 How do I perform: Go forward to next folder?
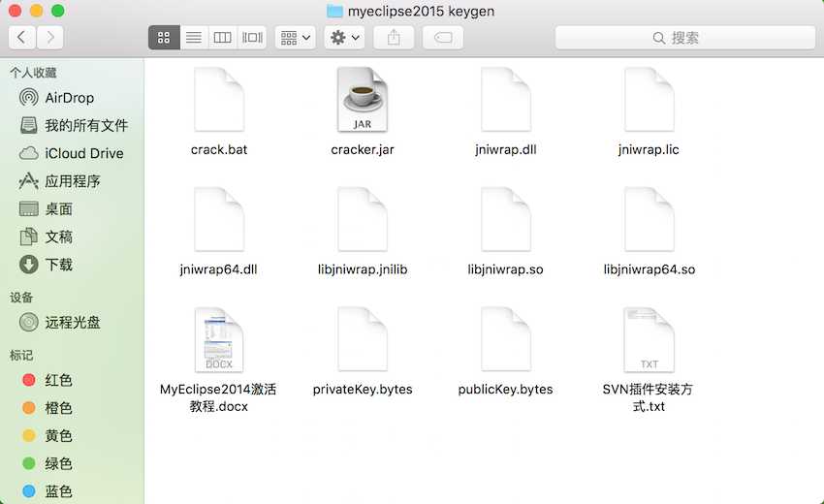pos(49,37)
